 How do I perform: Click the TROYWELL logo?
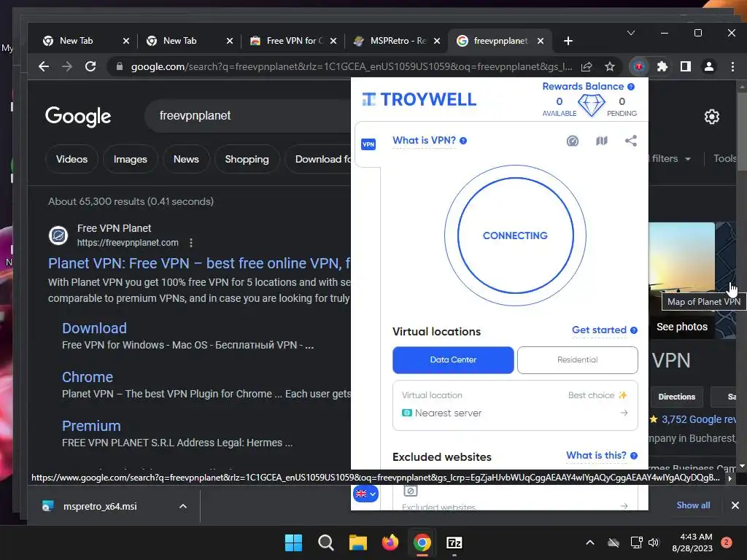(419, 99)
